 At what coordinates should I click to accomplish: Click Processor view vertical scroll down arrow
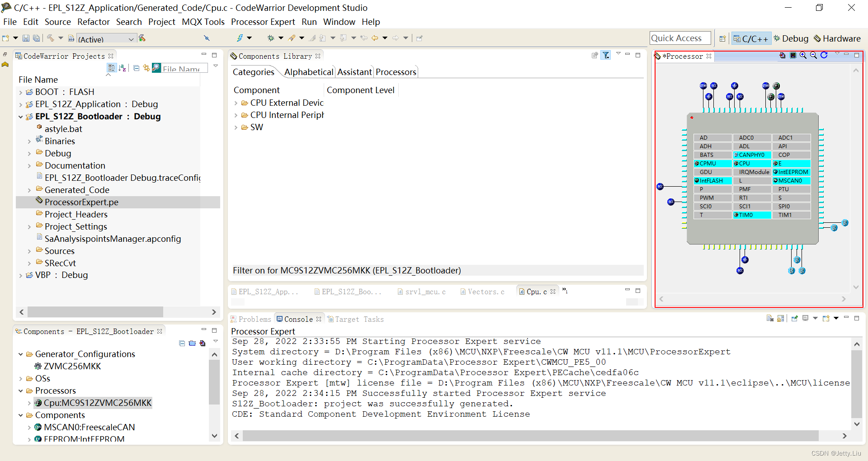point(855,287)
